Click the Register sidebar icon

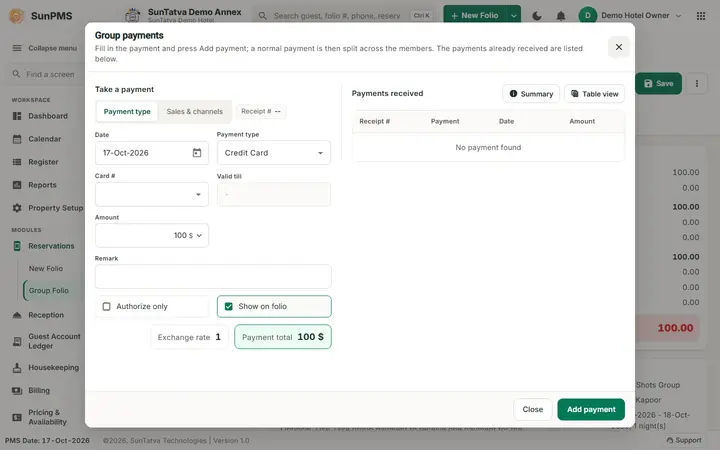pos(17,162)
